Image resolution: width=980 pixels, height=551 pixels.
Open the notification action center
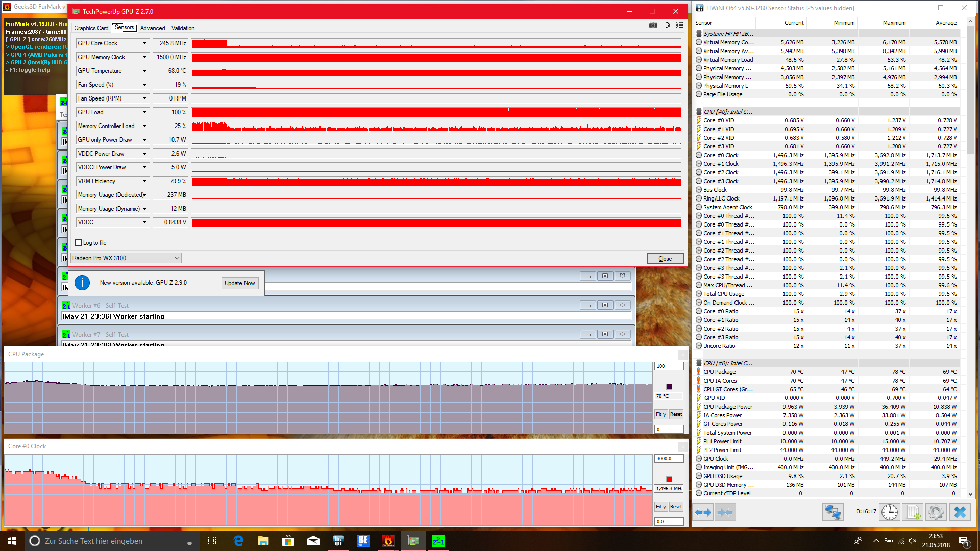click(964, 541)
